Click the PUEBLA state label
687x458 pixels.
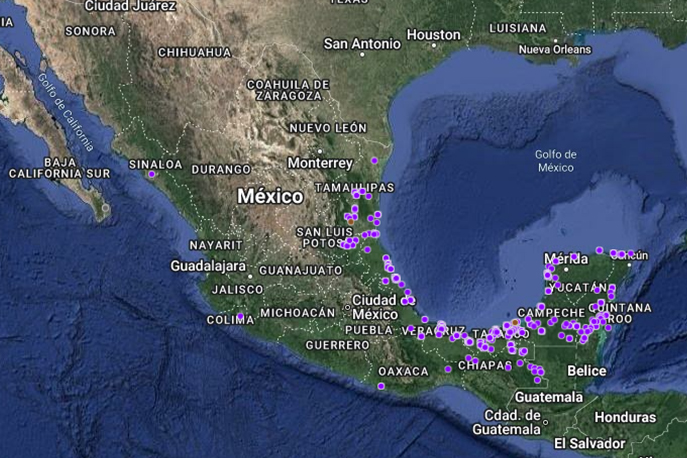[x=369, y=330]
